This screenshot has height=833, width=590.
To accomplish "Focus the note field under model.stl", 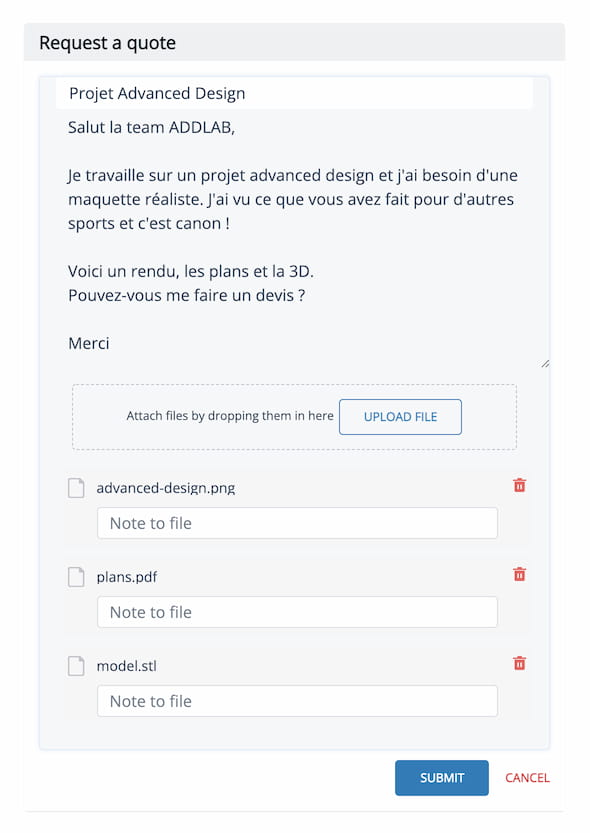I will tap(297, 701).
